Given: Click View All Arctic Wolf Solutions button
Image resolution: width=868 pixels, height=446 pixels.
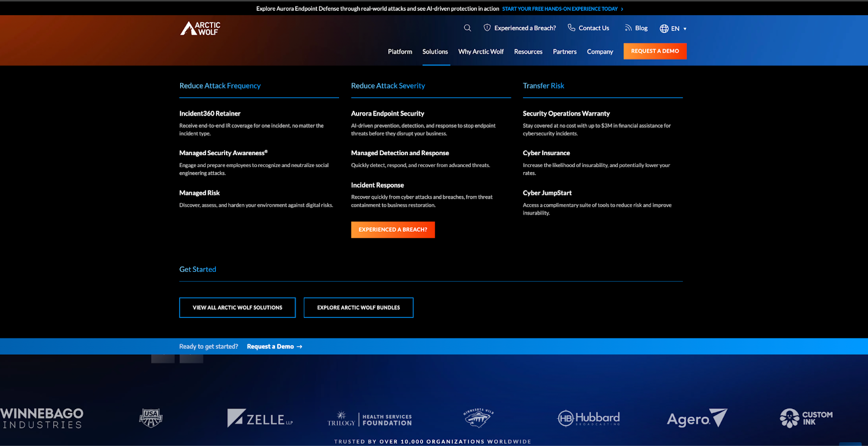Looking at the screenshot, I should (x=238, y=308).
